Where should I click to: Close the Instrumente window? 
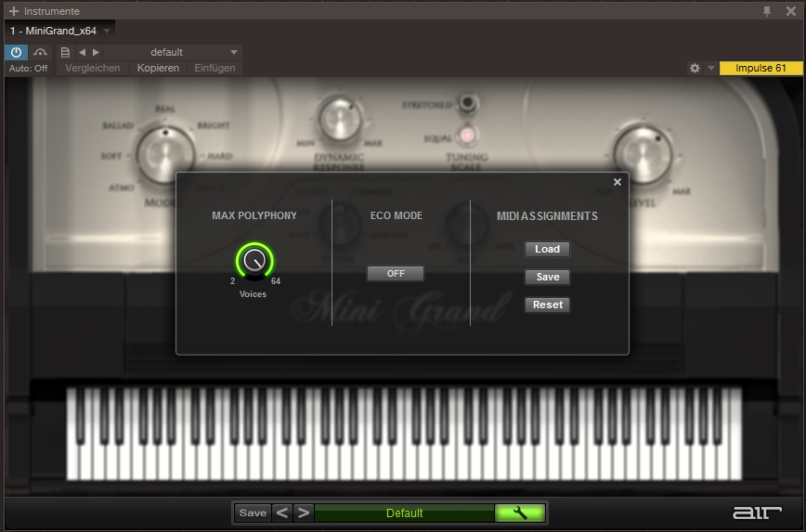pos(791,11)
